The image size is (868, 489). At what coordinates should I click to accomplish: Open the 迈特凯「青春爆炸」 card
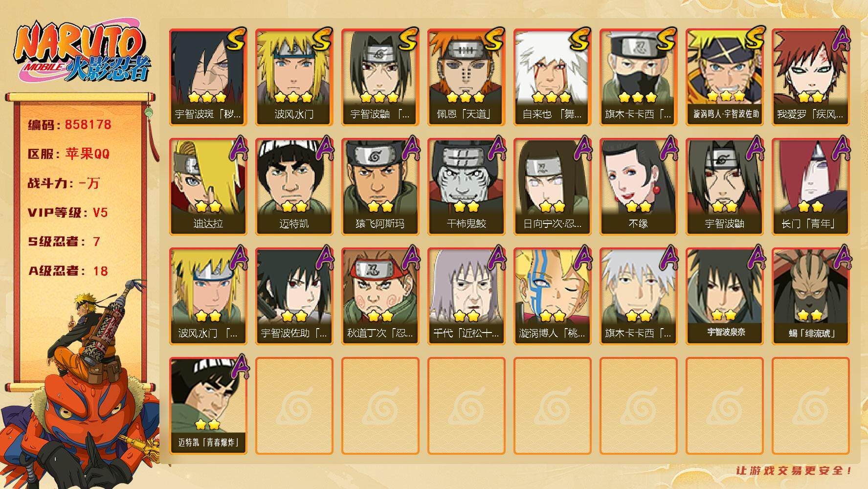tap(208, 406)
